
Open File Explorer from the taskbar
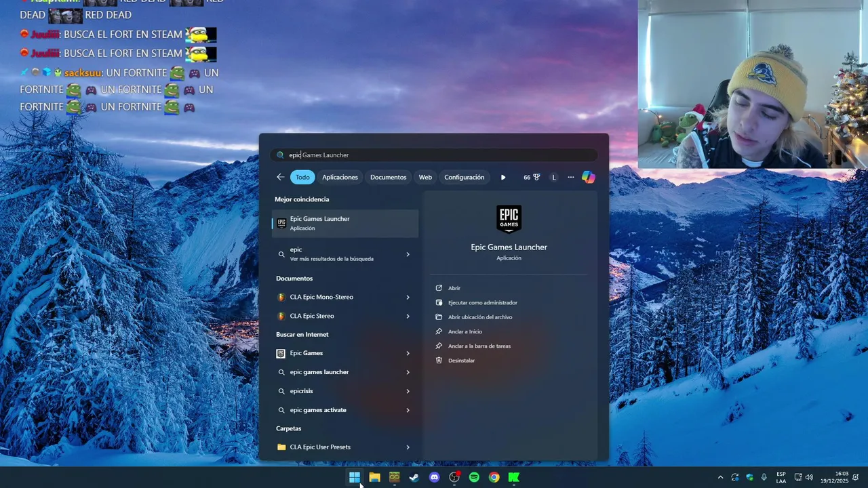[374, 477]
